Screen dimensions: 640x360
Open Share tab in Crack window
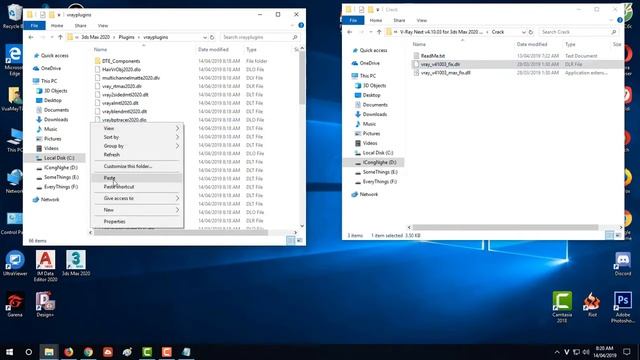[x=399, y=20]
